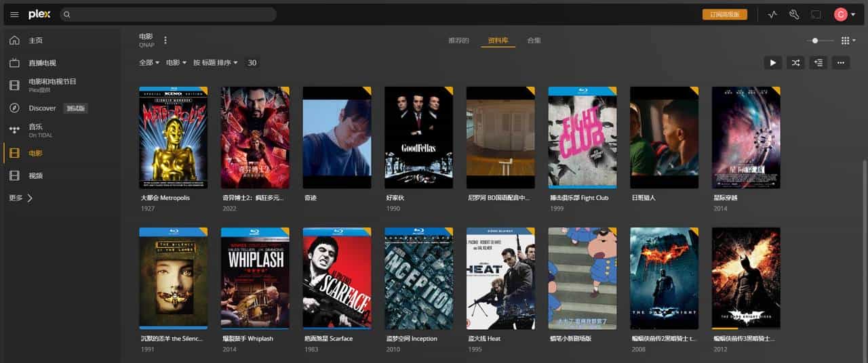Image resolution: width=868 pixels, height=363 pixels.
Task: Click the 盗火线 Heat title
Action: point(484,339)
